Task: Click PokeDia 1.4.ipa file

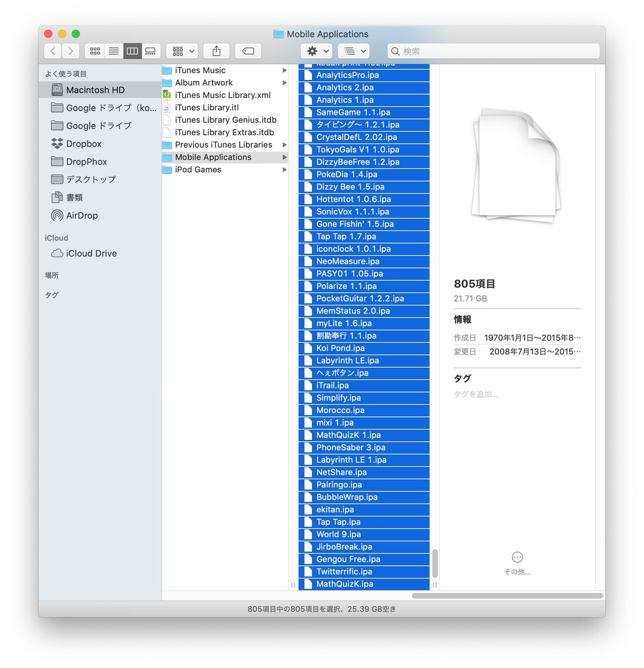Action: [x=364, y=175]
